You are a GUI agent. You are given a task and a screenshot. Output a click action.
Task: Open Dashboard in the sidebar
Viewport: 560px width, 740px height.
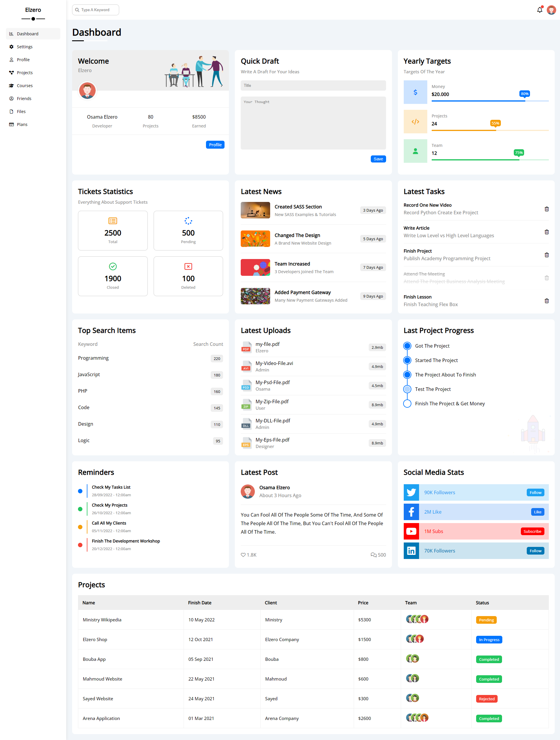[33, 34]
